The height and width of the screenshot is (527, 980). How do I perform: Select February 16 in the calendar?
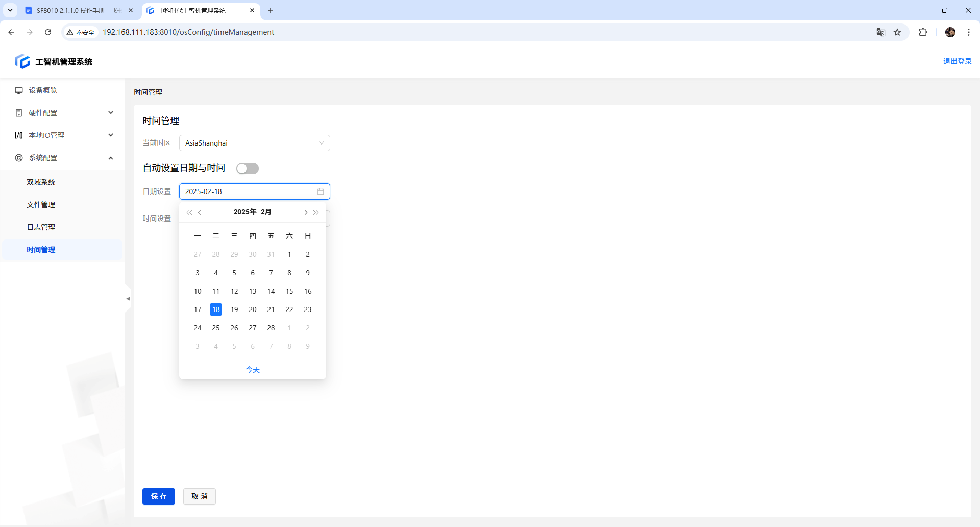(x=308, y=291)
